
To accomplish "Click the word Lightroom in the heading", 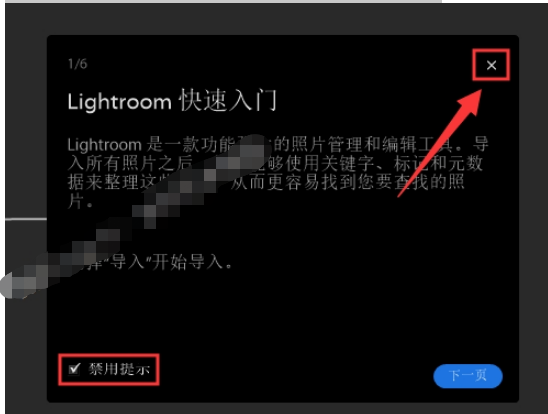I will pos(120,102).
